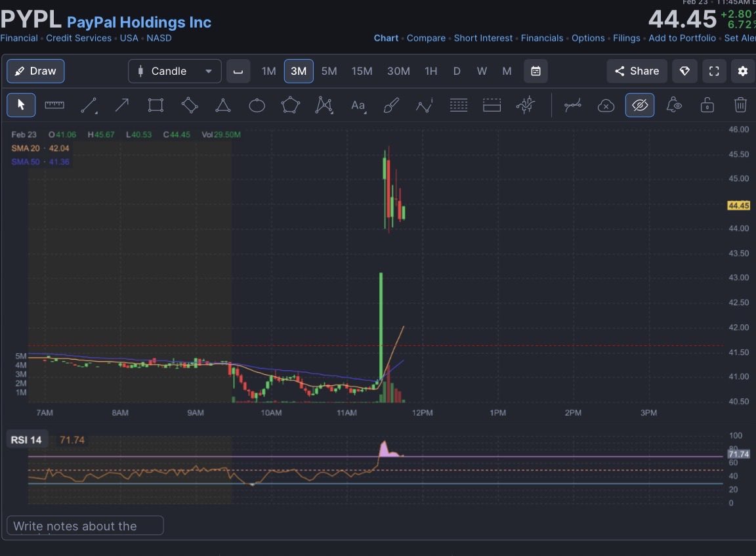
Task: Switch to 5M timeframe
Action: [x=329, y=72]
